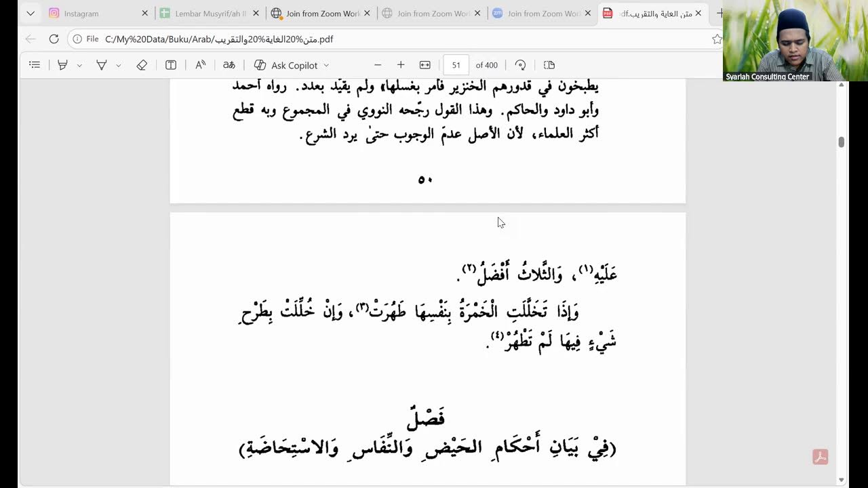This screenshot has height=488, width=868.
Task: Click the address bar file path
Action: coord(219,39)
